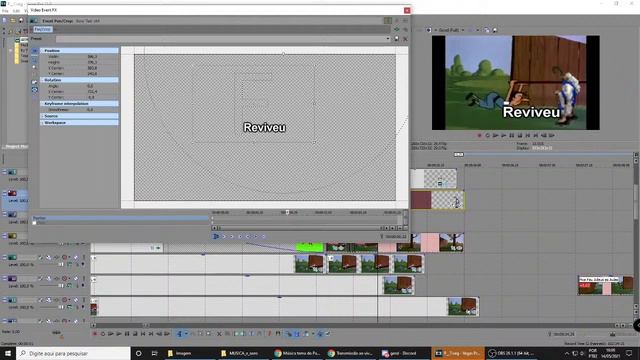Click Stop in main timeline transport

pyautogui.click(x=135, y=334)
